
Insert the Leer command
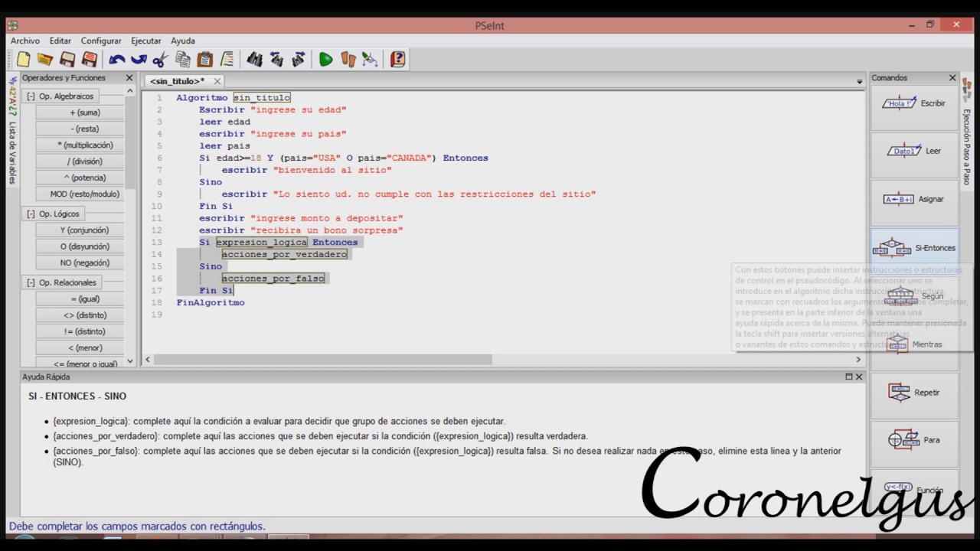914,151
